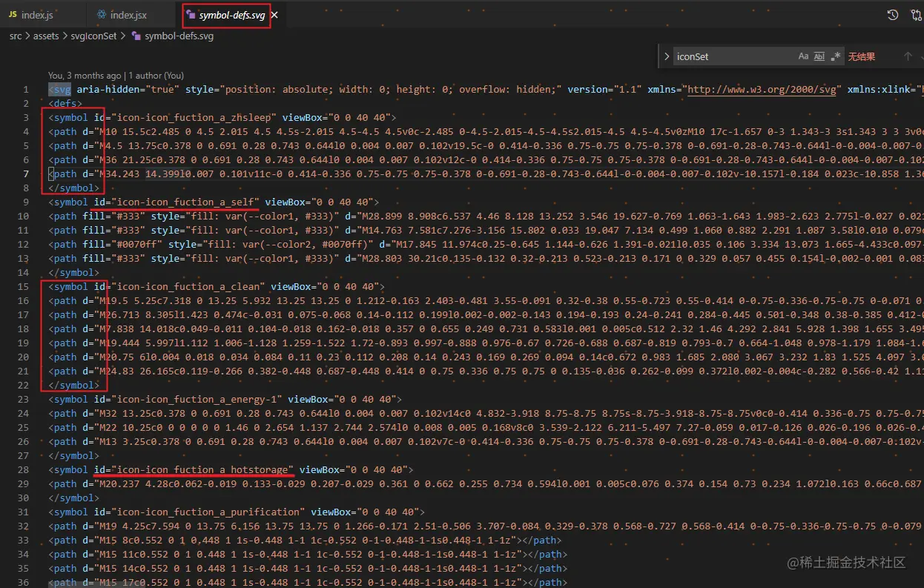Click the React icon on index.jsx tab

pos(102,15)
